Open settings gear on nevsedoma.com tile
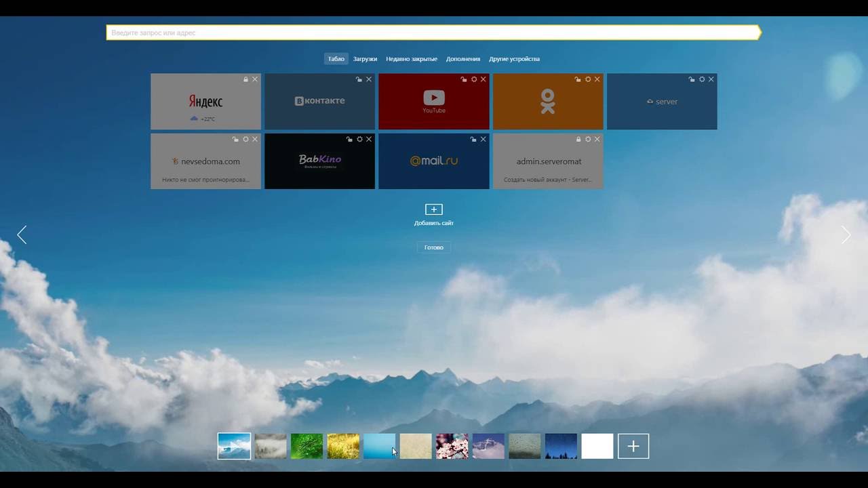This screenshot has height=488, width=868. point(245,139)
